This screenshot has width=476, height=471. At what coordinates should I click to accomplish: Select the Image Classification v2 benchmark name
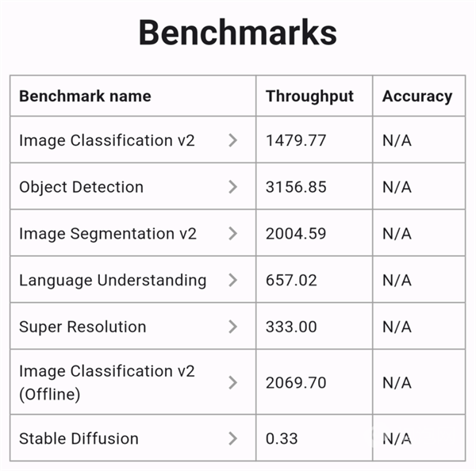click(107, 140)
